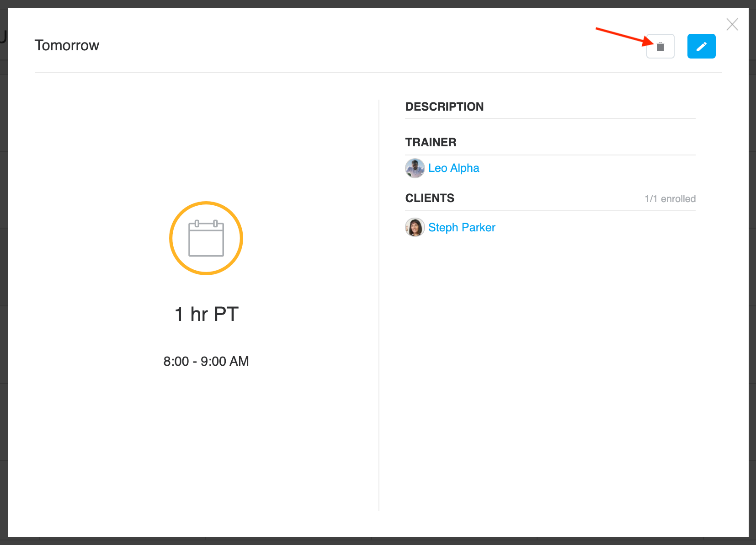Image resolution: width=756 pixels, height=545 pixels.
Task: Click the 'Tomorrow' heading
Action: [67, 45]
